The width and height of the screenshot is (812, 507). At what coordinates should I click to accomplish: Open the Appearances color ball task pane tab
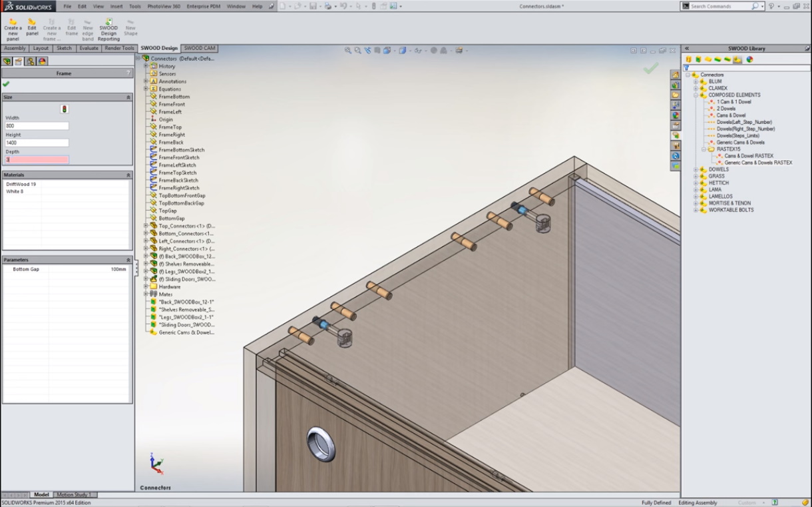coord(676,115)
